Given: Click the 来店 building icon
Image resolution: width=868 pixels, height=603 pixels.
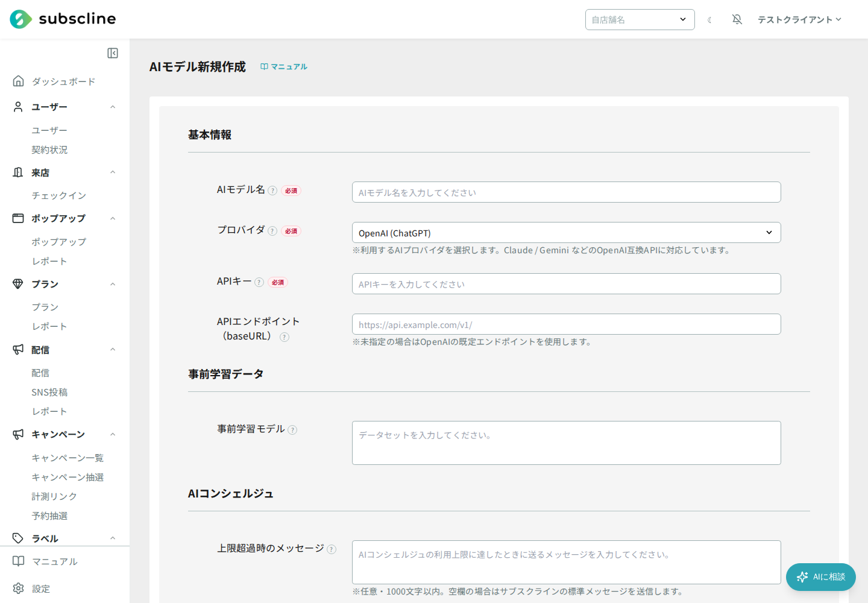Looking at the screenshot, I should pyautogui.click(x=18, y=172).
